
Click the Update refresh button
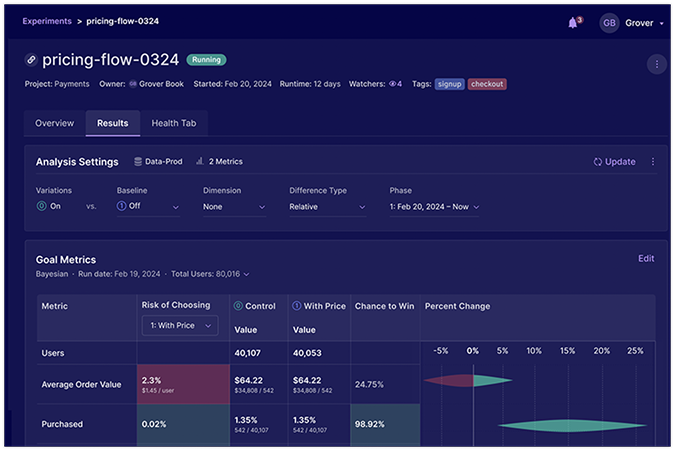coord(614,162)
